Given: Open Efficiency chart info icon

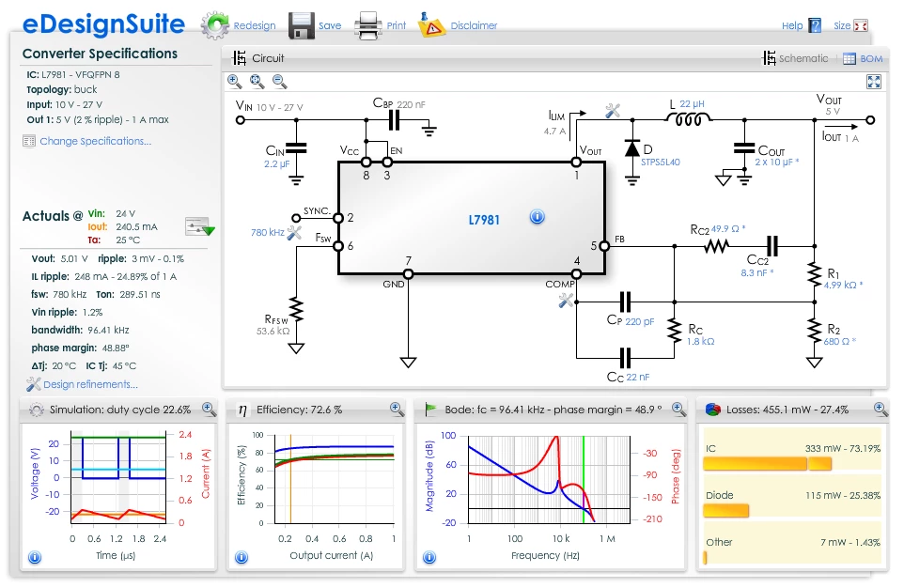Looking at the screenshot, I should click(242, 557).
